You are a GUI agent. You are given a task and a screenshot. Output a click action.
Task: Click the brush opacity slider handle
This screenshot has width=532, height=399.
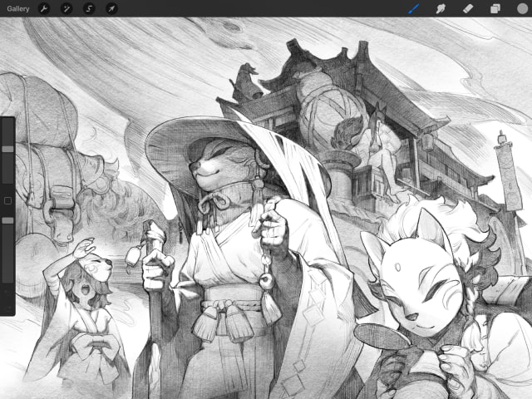tap(7, 220)
